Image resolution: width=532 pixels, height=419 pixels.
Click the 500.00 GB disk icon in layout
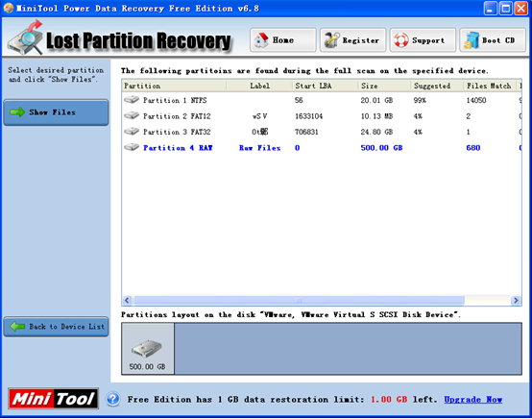[147, 349]
